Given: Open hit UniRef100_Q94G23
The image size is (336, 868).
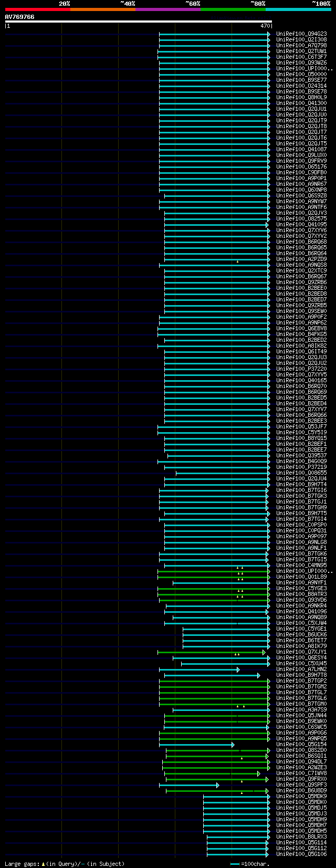Looking at the screenshot, I should coord(301,34).
